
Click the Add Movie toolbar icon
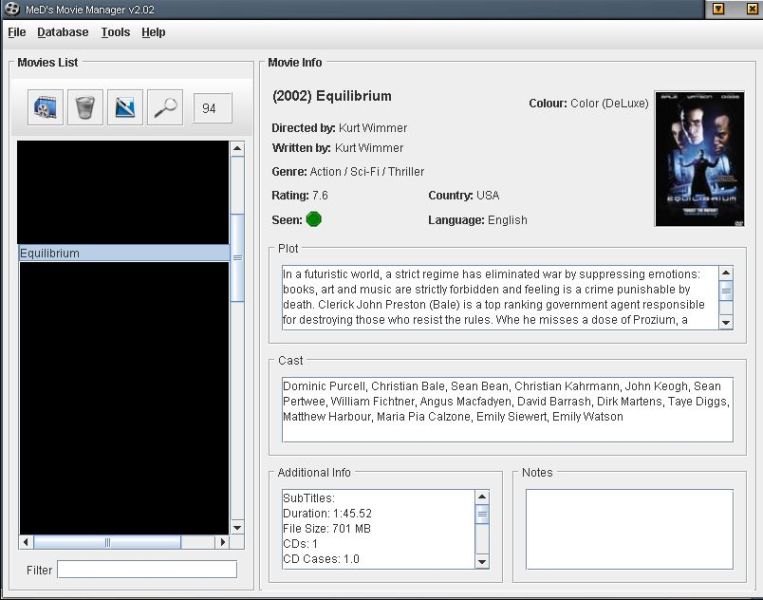tap(45, 107)
